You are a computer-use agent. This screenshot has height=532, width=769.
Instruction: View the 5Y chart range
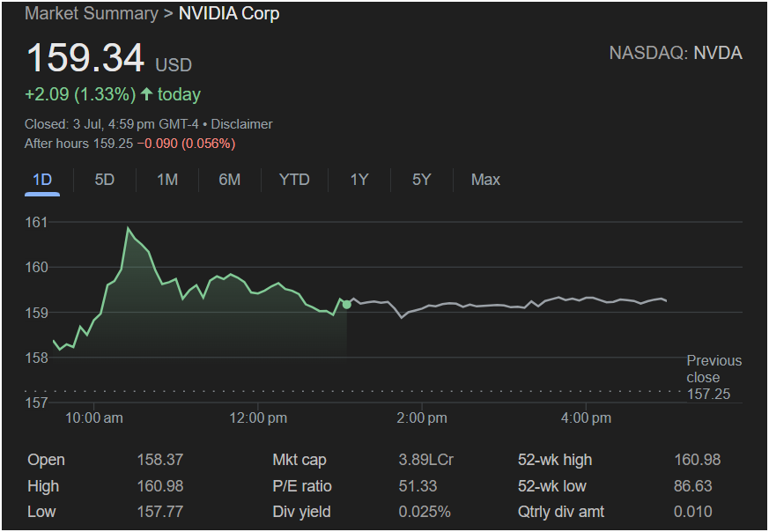click(422, 180)
